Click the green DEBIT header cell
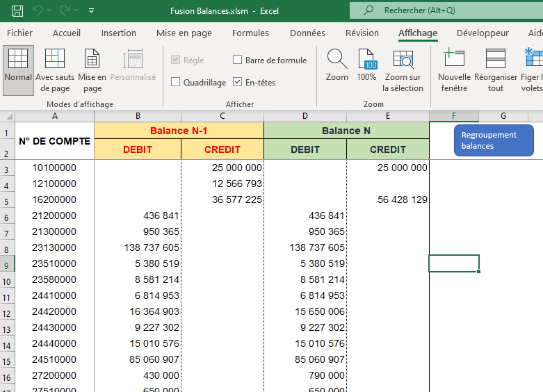 point(305,149)
